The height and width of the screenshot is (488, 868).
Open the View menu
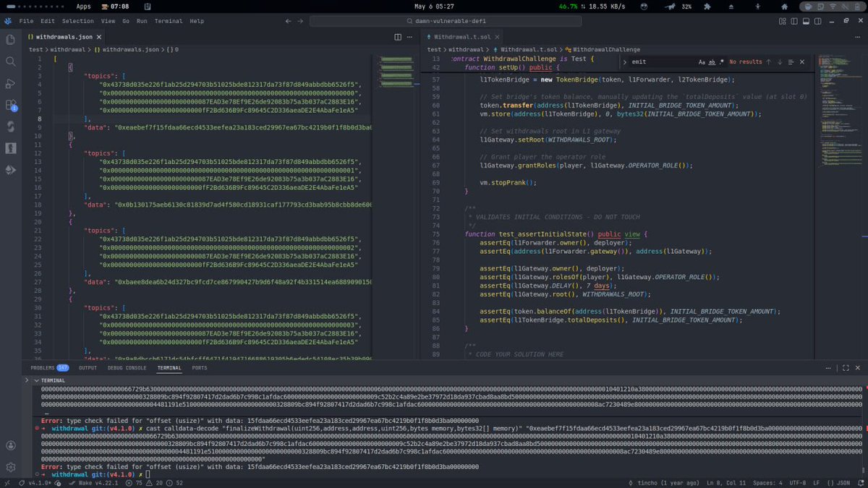pyautogui.click(x=108, y=21)
